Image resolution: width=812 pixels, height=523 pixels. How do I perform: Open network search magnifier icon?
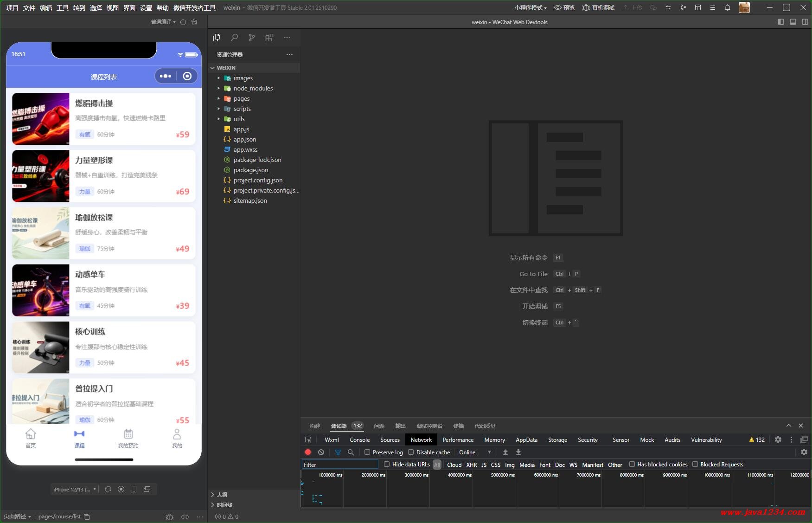pos(351,452)
